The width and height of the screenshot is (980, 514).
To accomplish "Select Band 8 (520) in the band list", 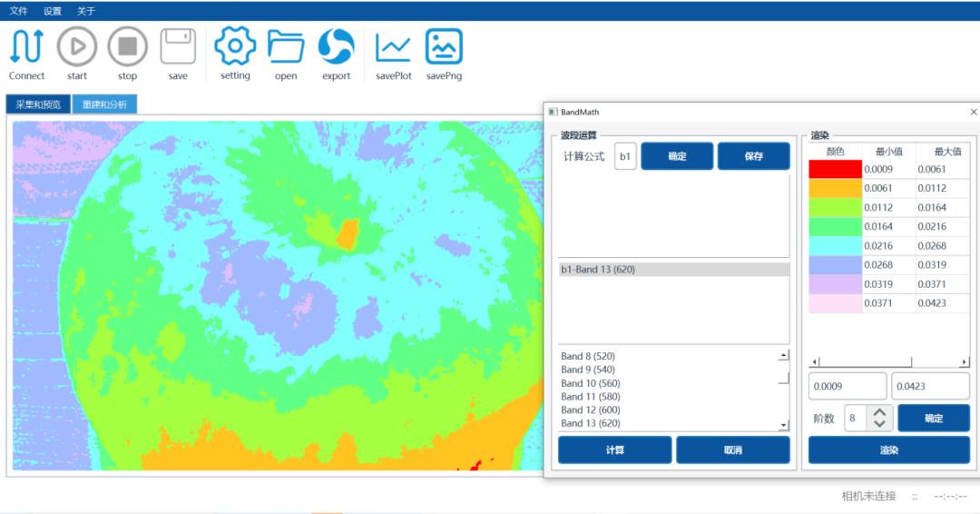I will coord(587,356).
